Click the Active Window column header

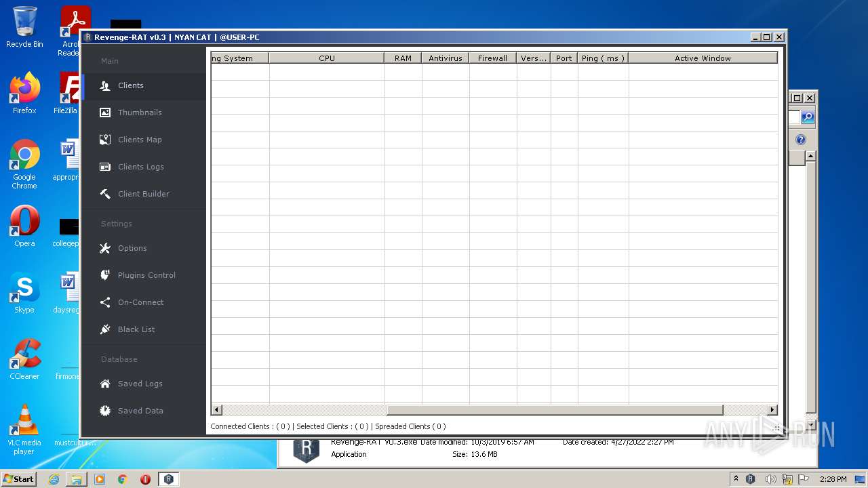703,58
